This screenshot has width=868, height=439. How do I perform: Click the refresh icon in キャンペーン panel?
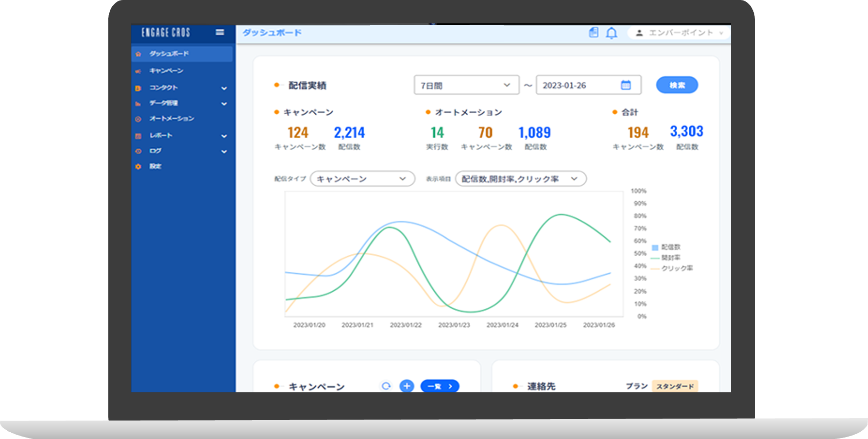click(386, 386)
